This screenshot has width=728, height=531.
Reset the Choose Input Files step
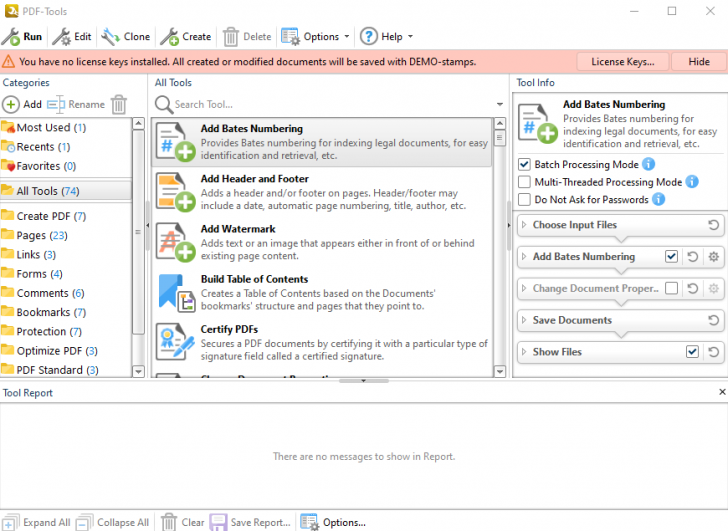pyautogui.click(x=714, y=225)
